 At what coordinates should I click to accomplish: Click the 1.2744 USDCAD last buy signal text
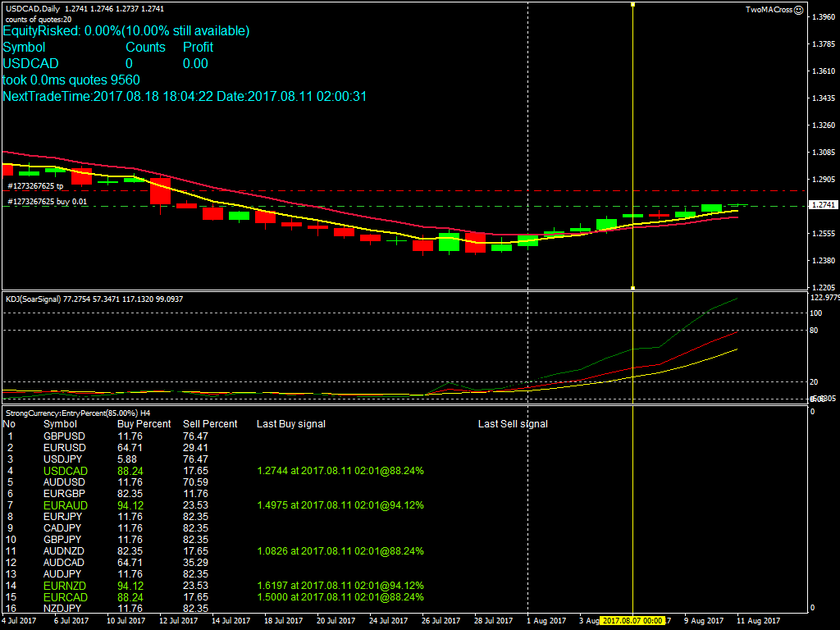340,471
